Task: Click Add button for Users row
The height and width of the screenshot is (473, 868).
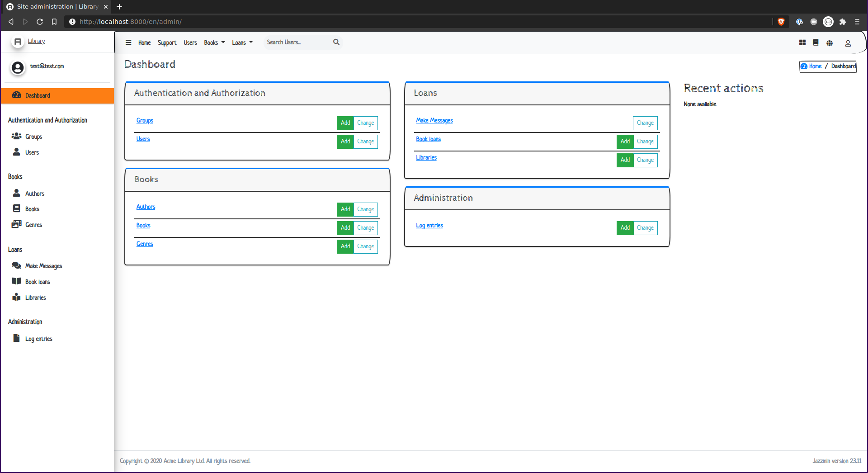Action: [x=345, y=142]
